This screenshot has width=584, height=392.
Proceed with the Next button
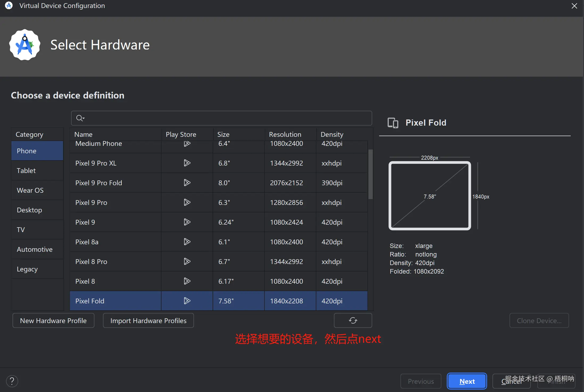(x=467, y=381)
